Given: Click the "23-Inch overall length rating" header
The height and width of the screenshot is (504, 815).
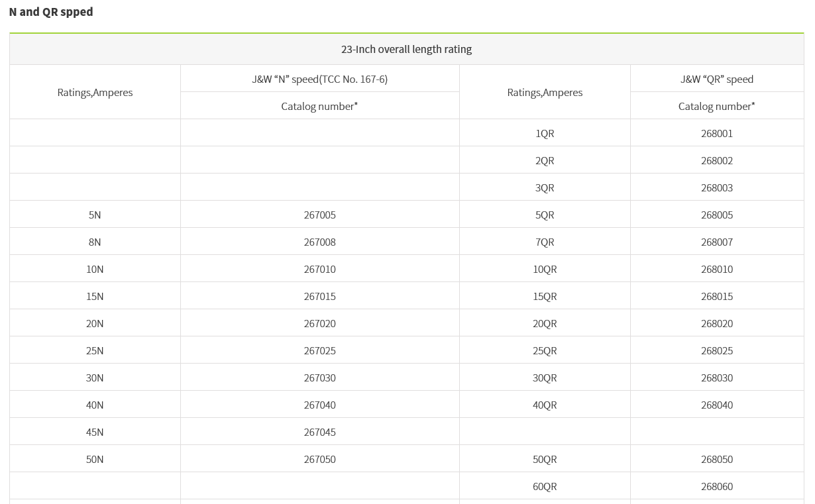Looking at the screenshot, I should pos(406,49).
